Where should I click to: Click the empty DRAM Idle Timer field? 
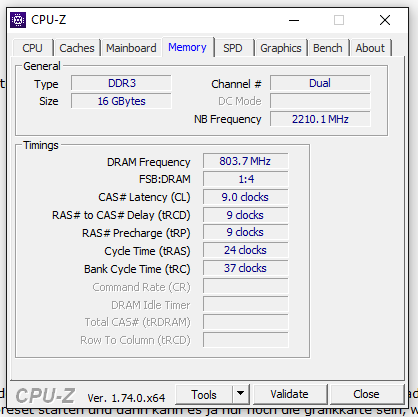pyautogui.click(x=246, y=304)
